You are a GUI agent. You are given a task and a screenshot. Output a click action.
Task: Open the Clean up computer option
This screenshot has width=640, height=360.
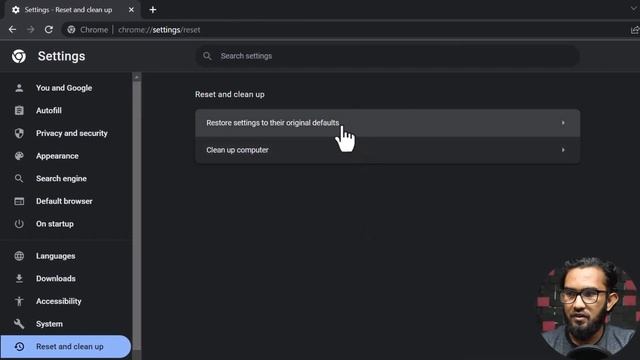pyautogui.click(x=387, y=150)
